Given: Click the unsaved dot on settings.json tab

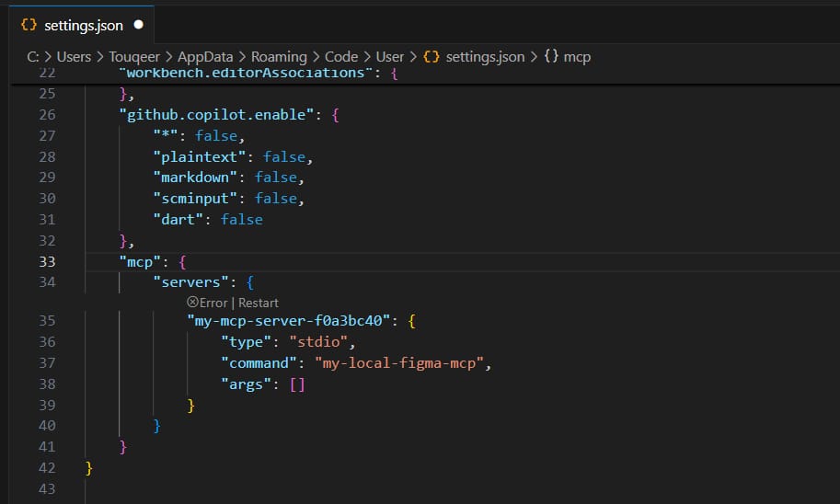Looking at the screenshot, I should tap(138, 26).
